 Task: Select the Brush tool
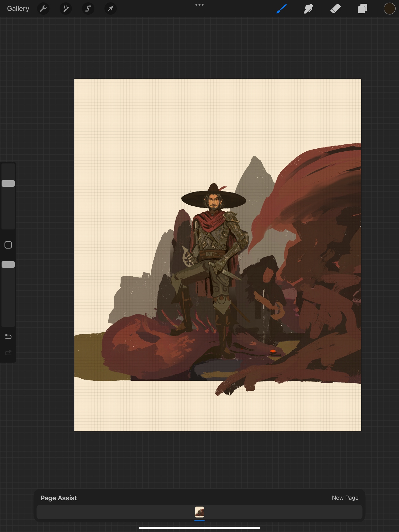pos(281,9)
